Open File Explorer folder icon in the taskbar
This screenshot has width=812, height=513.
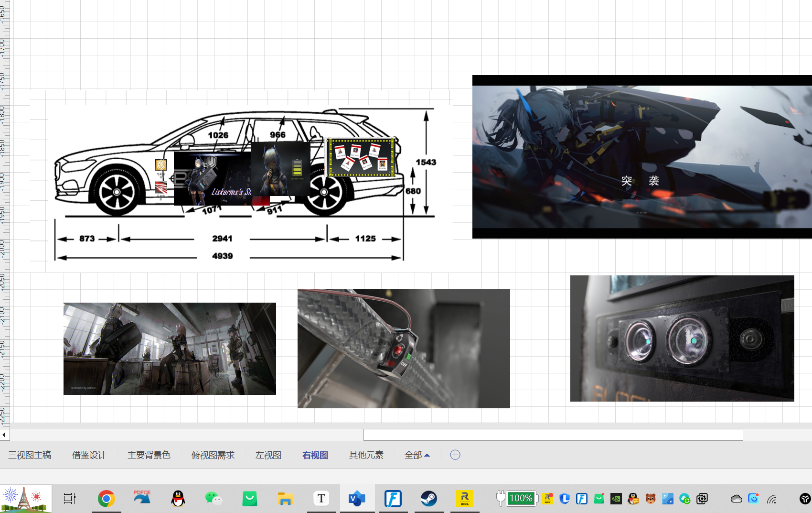pos(285,499)
